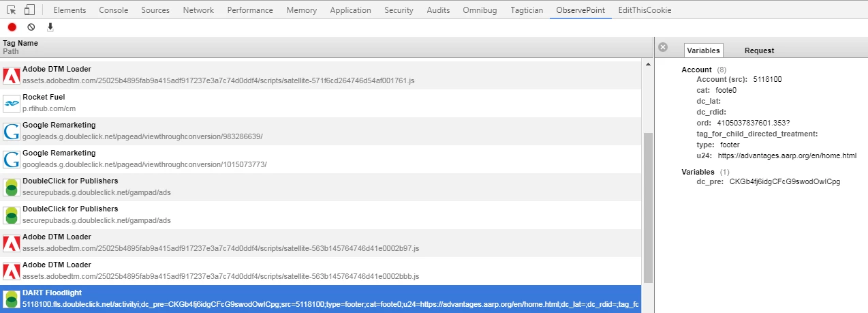Toggle the device toolbar icon
Viewport: 868px width, 313px height.
(x=30, y=10)
